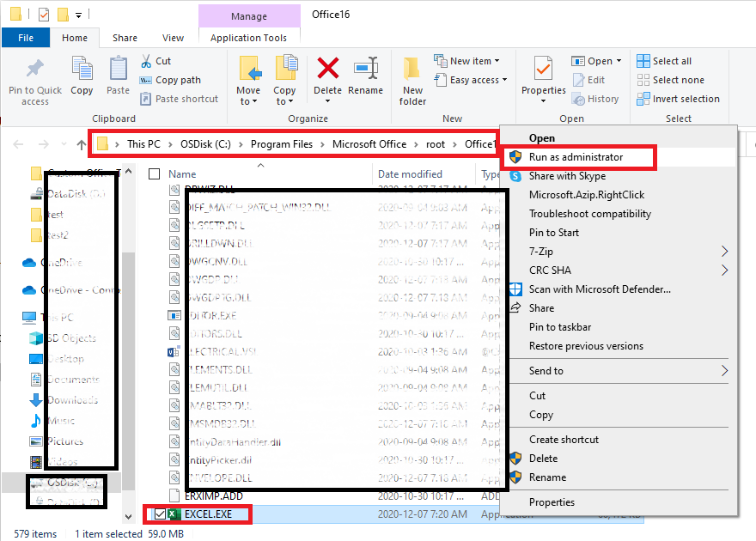Viewport: 756px width, 541px height.
Task: Click Program Files in address bar
Action: click(x=282, y=144)
